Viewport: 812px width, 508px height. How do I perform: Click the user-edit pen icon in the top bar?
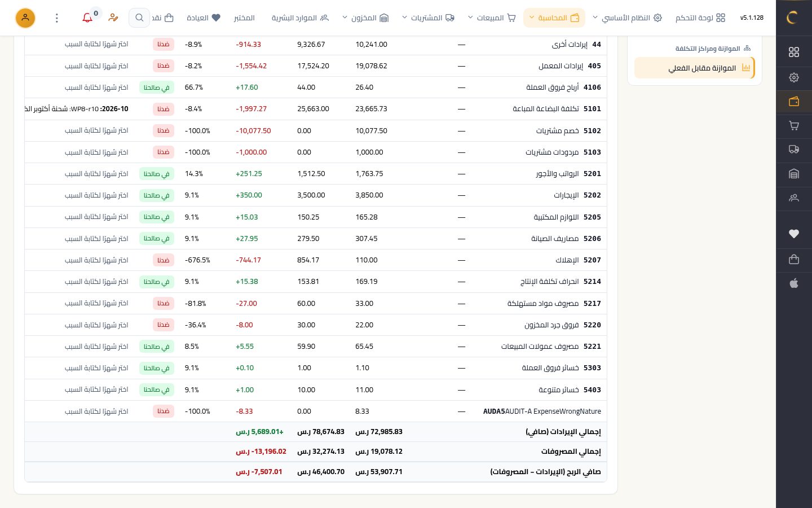[113, 17]
